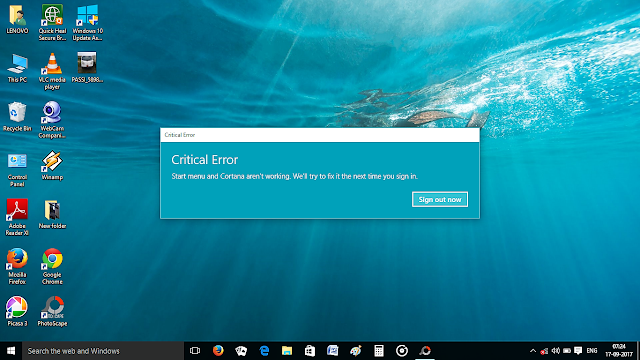Switch to PhotoScape in the taskbar
This screenshot has width=640, height=360.
[425, 351]
